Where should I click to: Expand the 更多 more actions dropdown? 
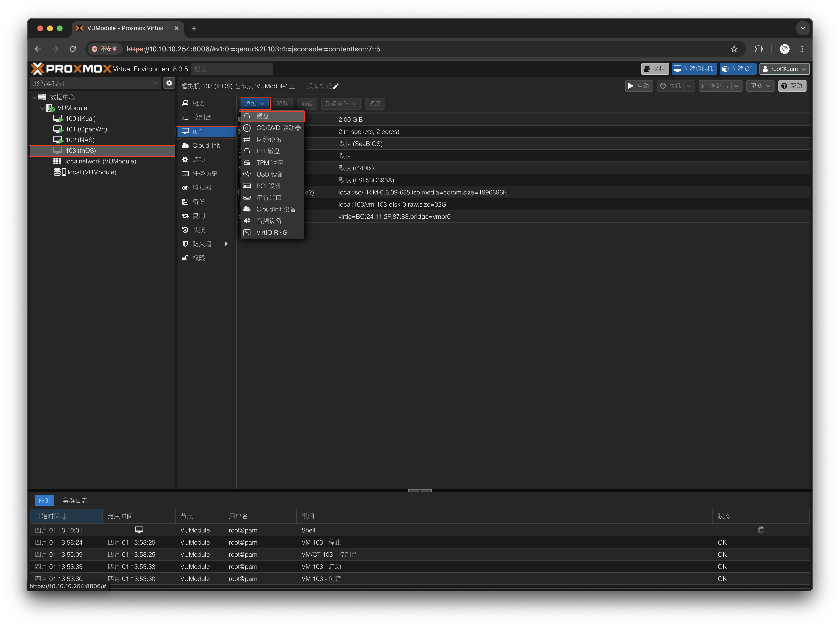pyautogui.click(x=760, y=86)
